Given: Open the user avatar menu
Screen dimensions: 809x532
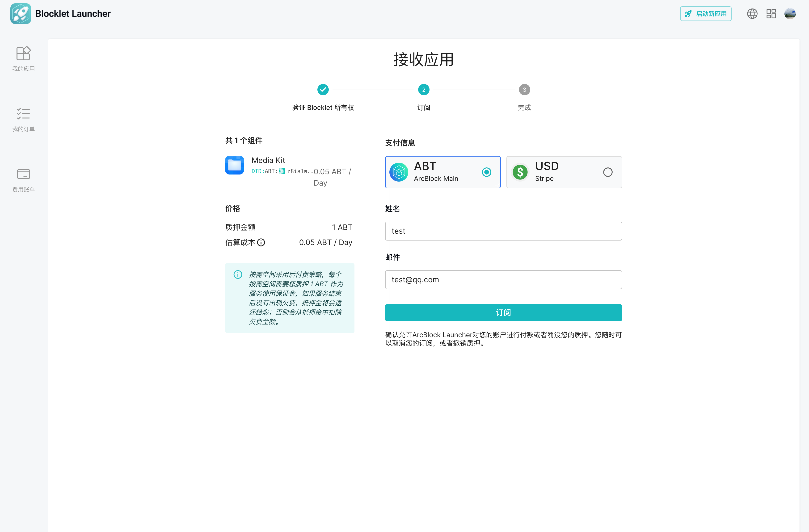Looking at the screenshot, I should click(x=790, y=14).
